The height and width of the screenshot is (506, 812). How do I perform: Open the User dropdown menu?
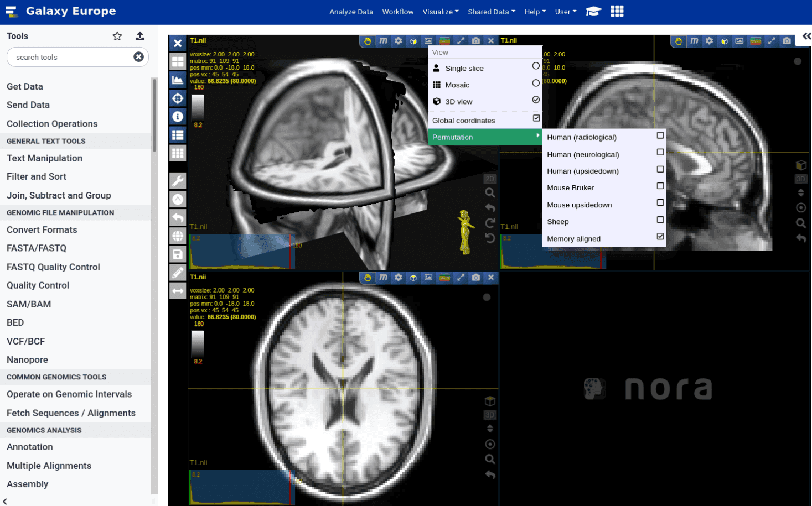pos(565,12)
